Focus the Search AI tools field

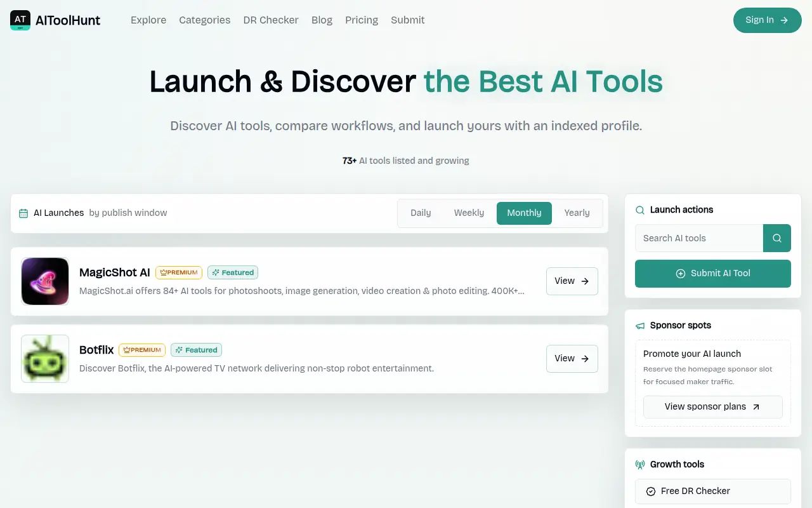pyautogui.click(x=699, y=238)
